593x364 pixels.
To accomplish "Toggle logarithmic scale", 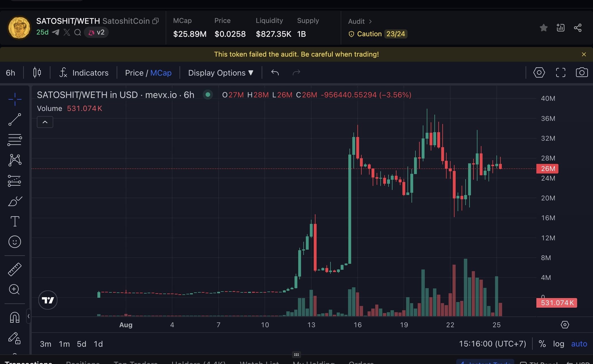I will click(558, 344).
